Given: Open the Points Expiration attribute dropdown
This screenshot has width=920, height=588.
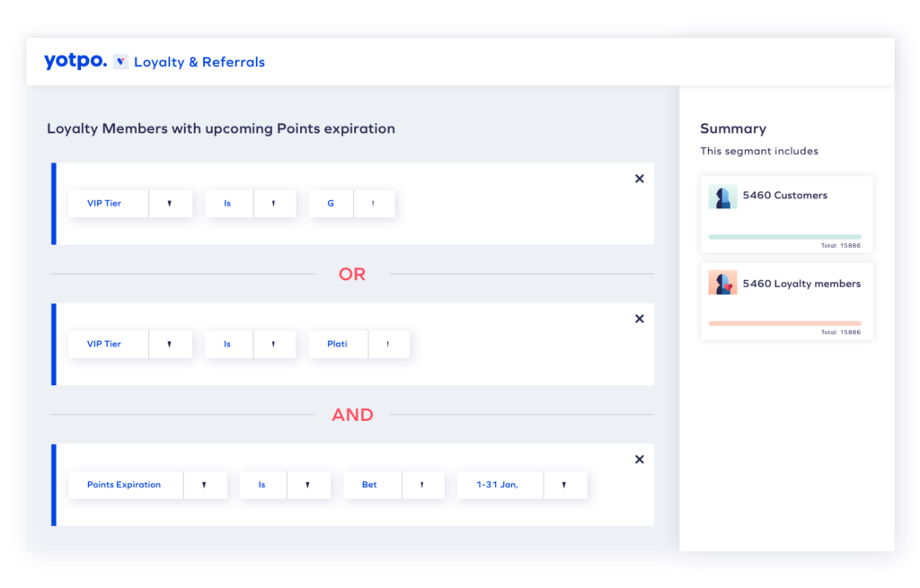Looking at the screenshot, I should [205, 485].
